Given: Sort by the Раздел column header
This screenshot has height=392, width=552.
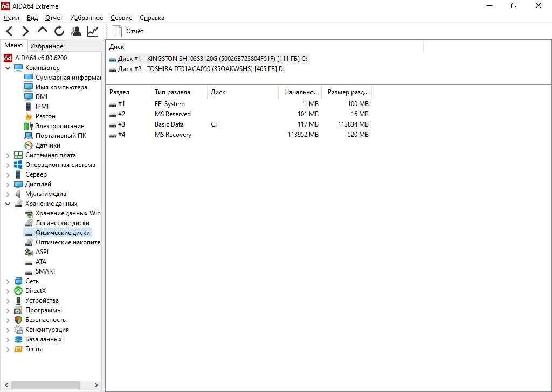Looking at the screenshot, I should point(129,92).
